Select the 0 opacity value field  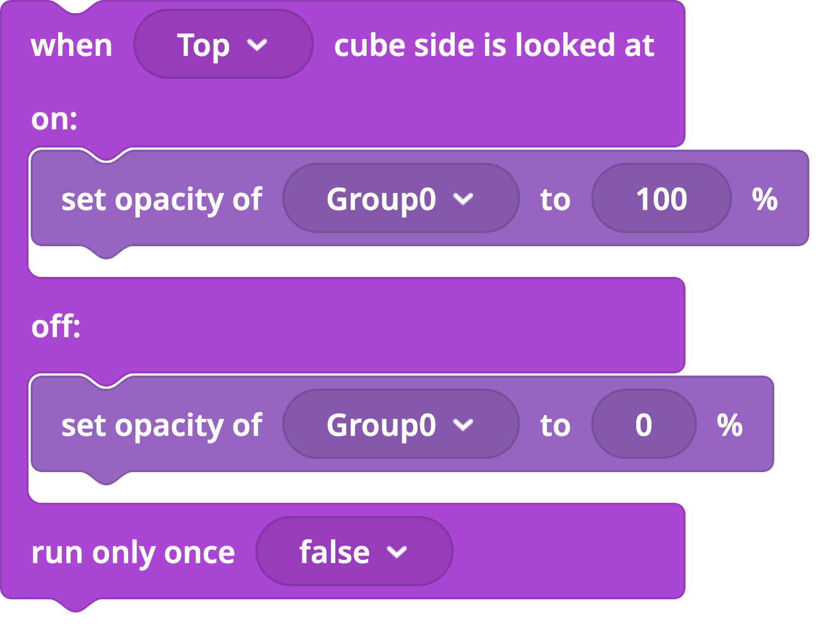[644, 424]
